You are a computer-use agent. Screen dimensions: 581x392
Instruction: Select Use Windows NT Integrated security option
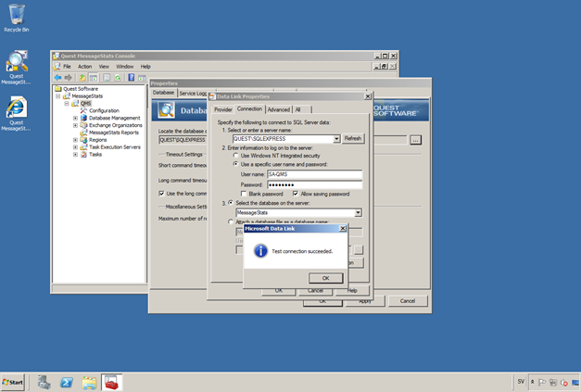[235, 156]
